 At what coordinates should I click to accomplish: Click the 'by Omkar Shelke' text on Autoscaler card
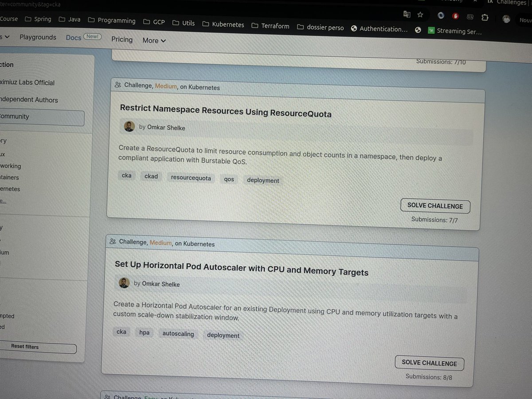pyautogui.click(x=157, y=284)
